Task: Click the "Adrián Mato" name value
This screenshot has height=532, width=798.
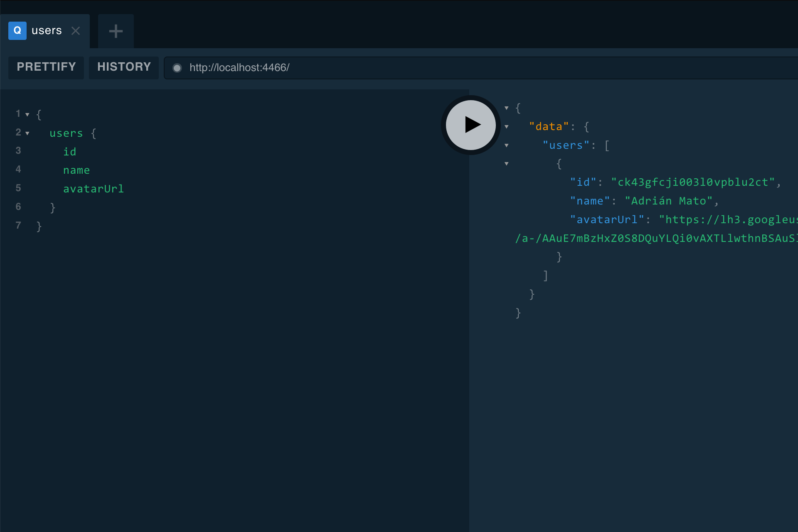Action: tap(669, 201)
